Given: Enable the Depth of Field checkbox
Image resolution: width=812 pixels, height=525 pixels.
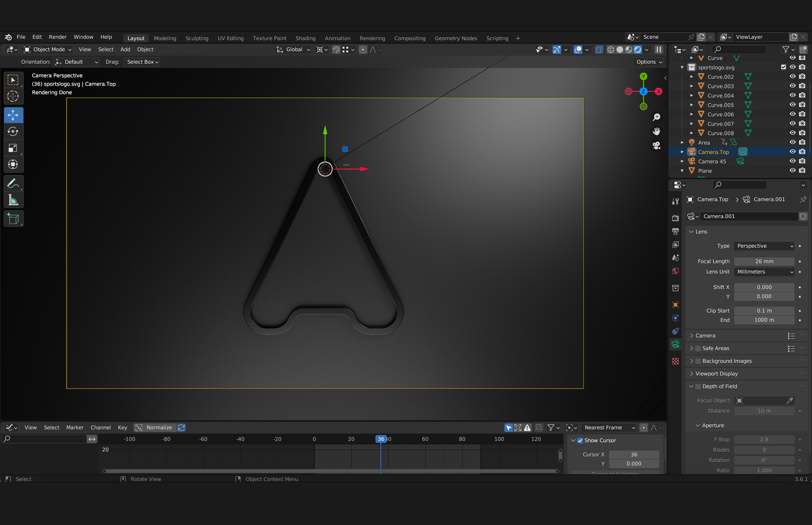Looking at the screenshot, I should click(698, 387).
